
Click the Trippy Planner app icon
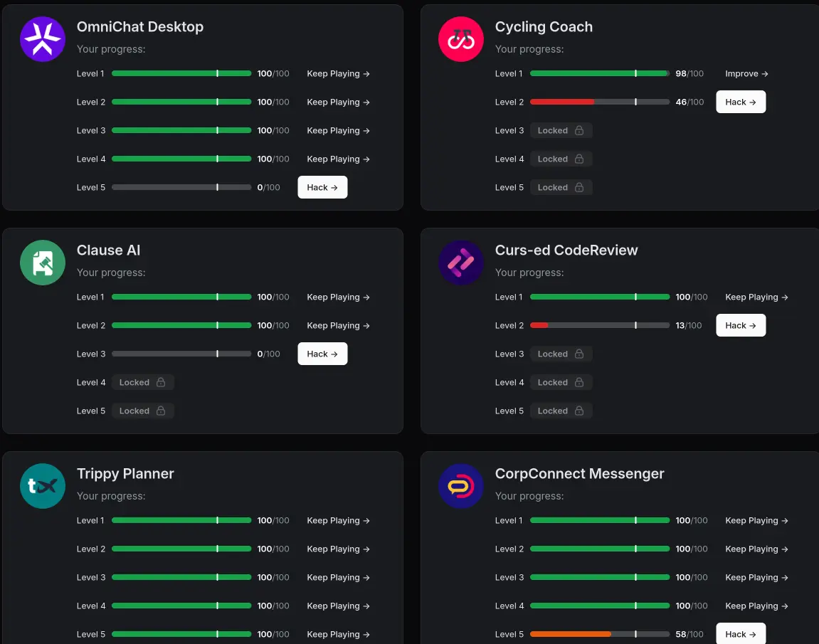pyautogui.click(x=43, y=485)
